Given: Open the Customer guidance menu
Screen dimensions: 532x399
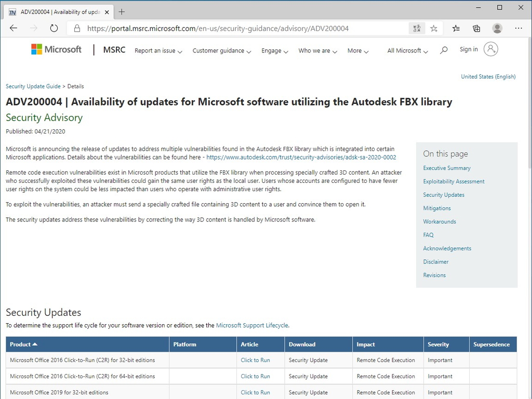Looking at the screenshot, I should (x=221, y=50).
